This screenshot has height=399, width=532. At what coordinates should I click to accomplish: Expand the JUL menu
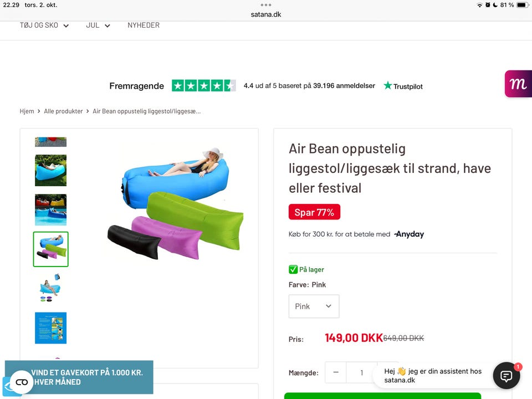click(98, 25)
